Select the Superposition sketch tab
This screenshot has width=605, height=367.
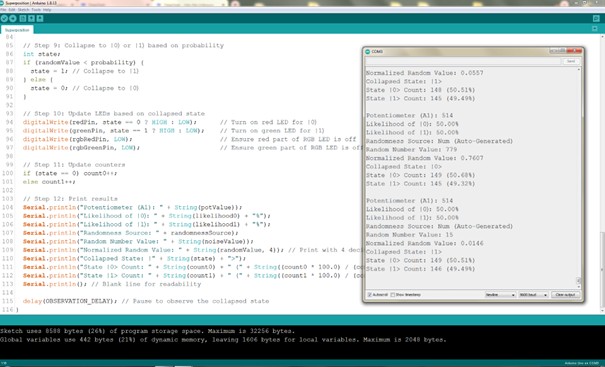pos(17,30)
